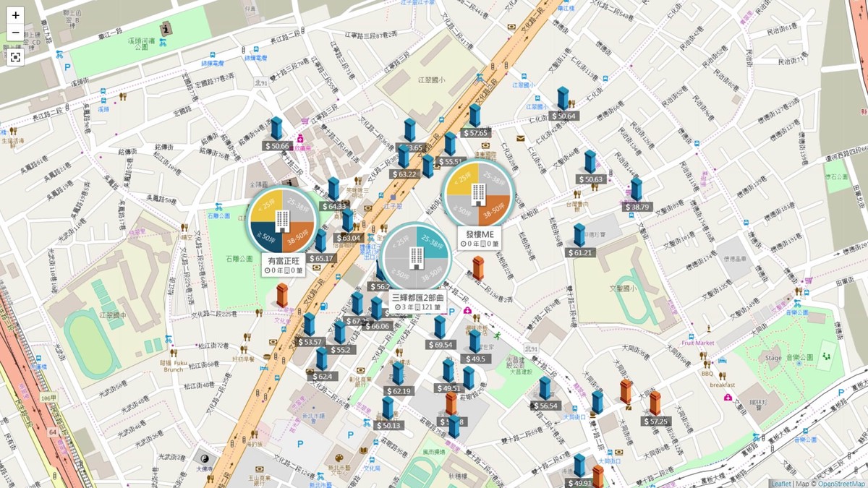Image resolution: width=868 pixels, height=488 pixels.
Task: Toggle fullscreen map view
Action: (16, 57)
